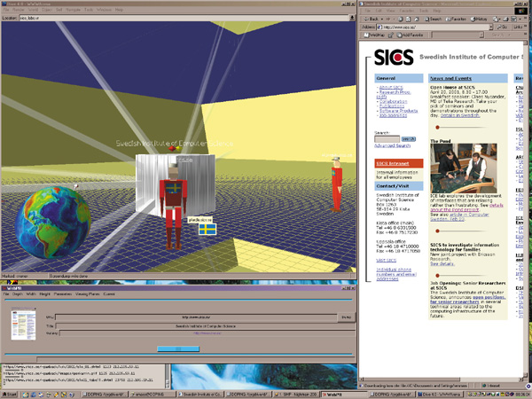Screen dimensions: 532x399
Task: Click the page thumbnail in the WebPR window
Action: pyautogui.click(x=23, y=324)
